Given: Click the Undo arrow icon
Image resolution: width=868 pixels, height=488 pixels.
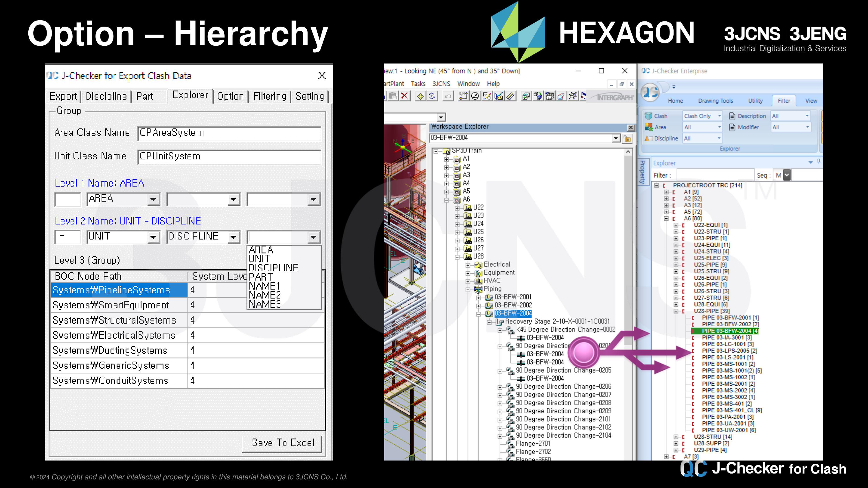Looking at the screenshot, I should point(448,96).
